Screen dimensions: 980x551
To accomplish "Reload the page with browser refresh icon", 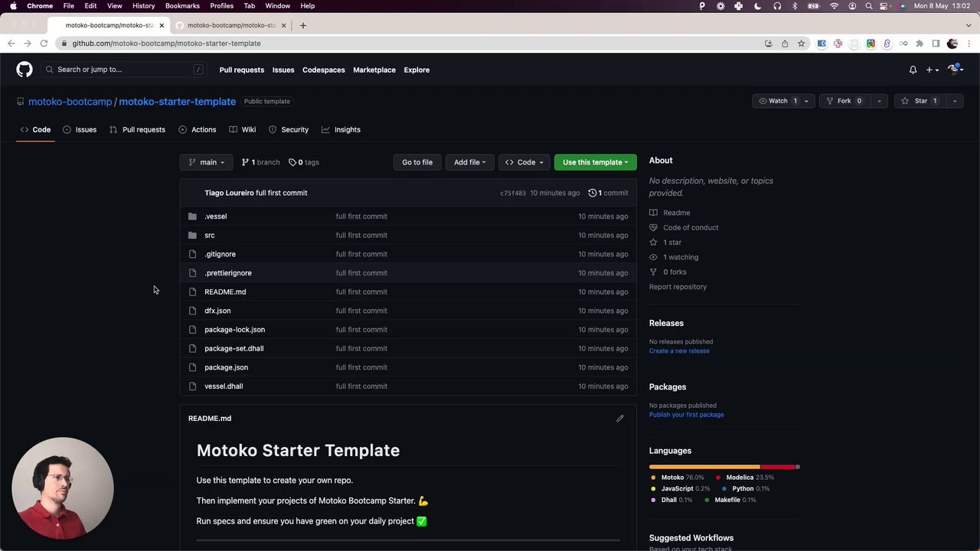I will point(44,44).
